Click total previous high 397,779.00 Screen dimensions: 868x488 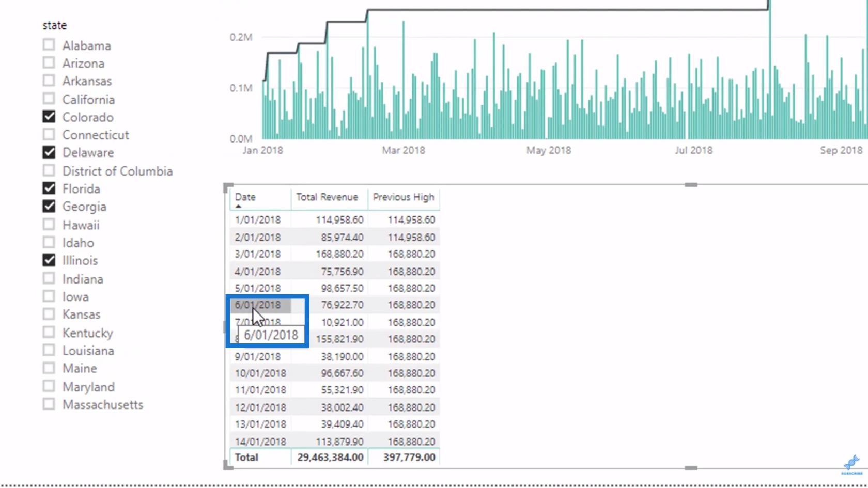(409, 458)
